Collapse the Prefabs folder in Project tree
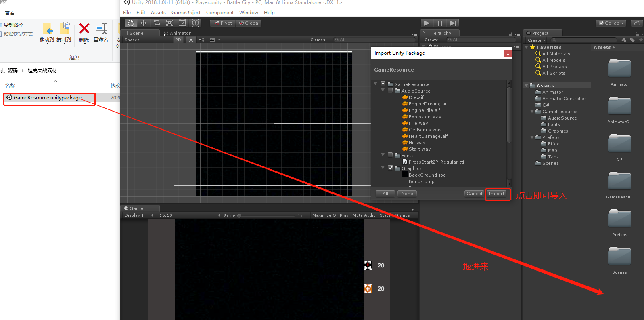Viewport: 644px width, 320px height. 532,137
